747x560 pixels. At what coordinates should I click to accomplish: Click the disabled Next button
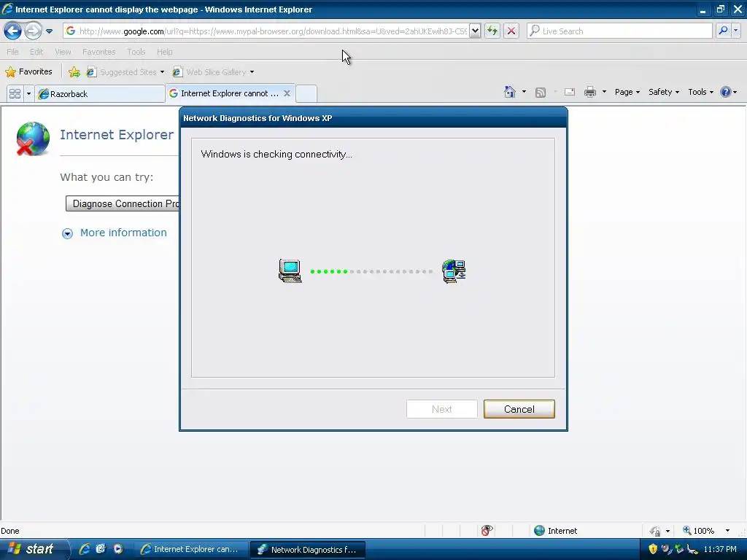pyautogui.click(x=441, y=409)
